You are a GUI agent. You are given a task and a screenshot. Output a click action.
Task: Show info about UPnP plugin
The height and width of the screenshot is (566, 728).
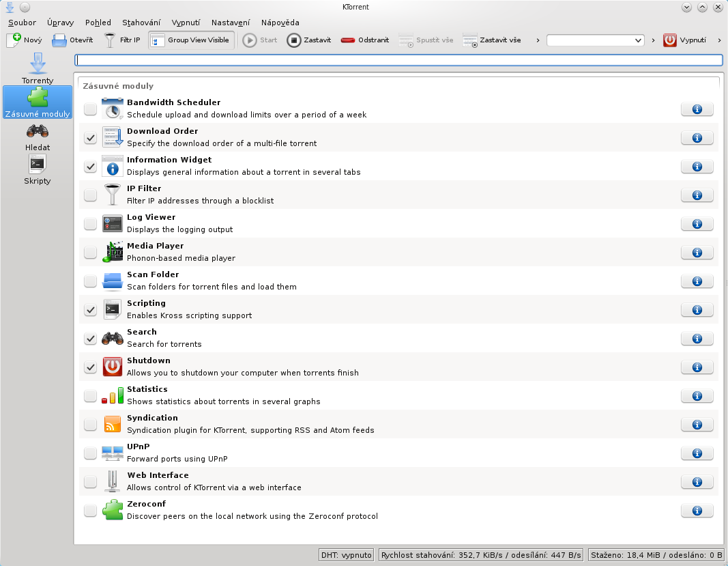697,453
